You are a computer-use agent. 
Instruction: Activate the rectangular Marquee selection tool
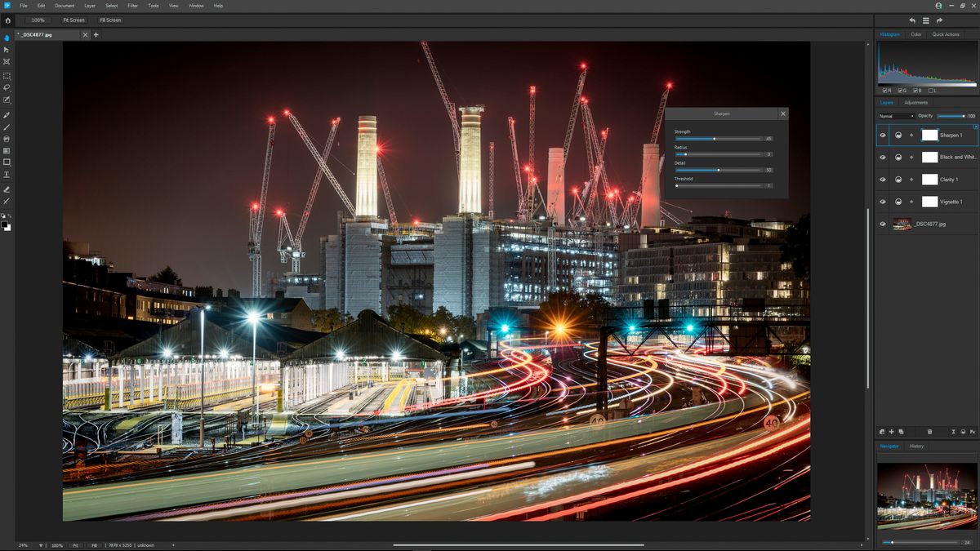[7, 75]
